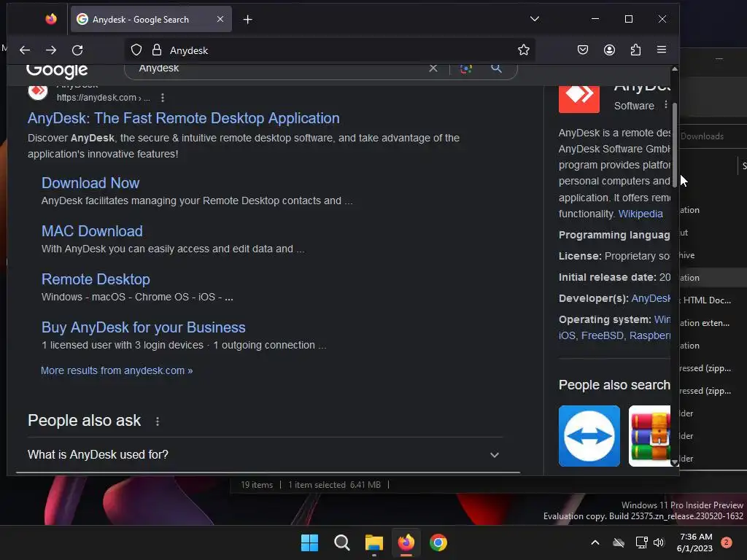Open the WinRAR thumbnail in People also search

[x=649, y=436]
